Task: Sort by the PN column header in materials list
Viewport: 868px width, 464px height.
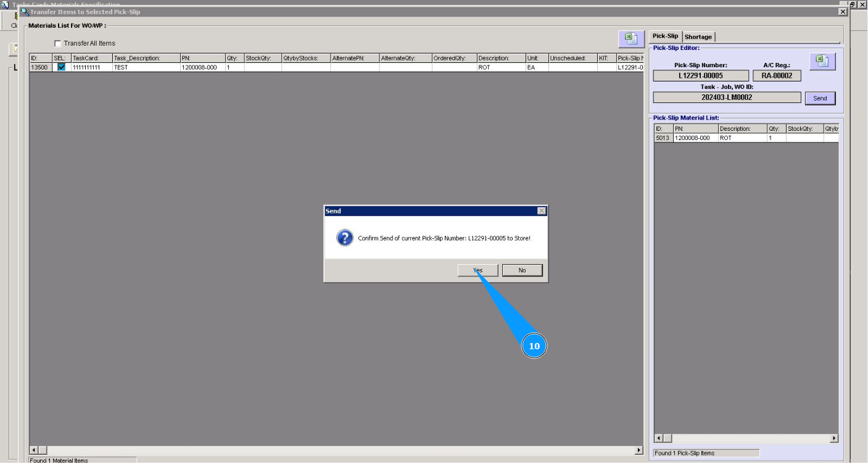Action: tap(202, 58)
